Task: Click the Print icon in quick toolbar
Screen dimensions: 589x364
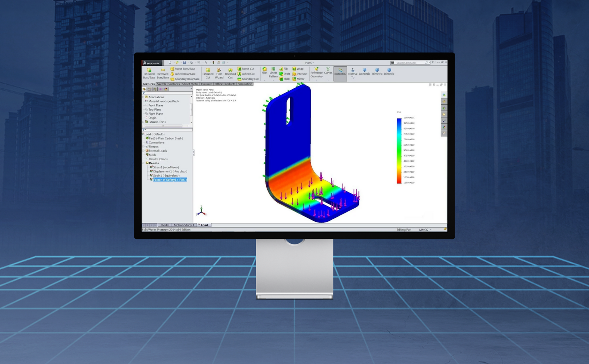Action: [192, 62]
